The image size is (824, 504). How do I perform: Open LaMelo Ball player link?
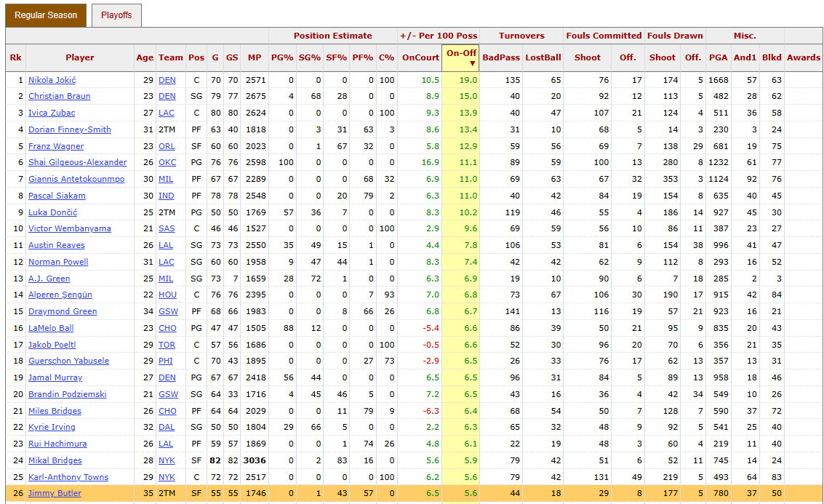pos(51,328)
